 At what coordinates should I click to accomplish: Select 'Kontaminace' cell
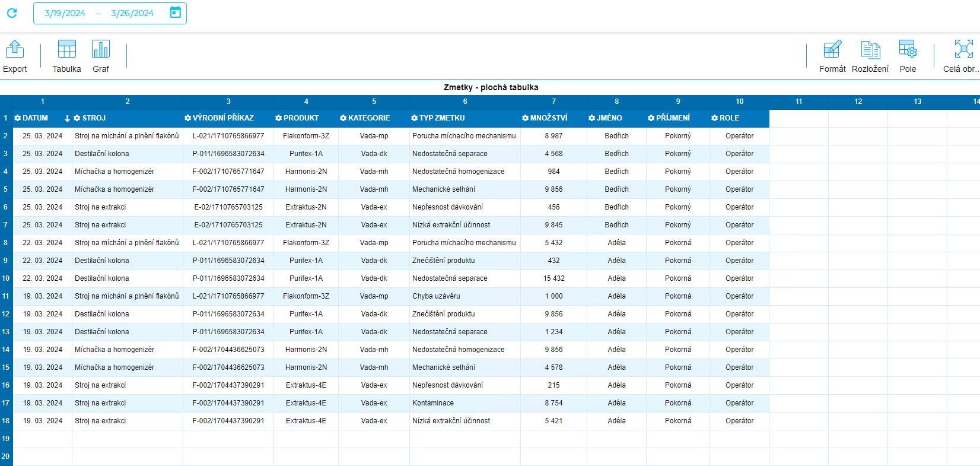point(465,403)
